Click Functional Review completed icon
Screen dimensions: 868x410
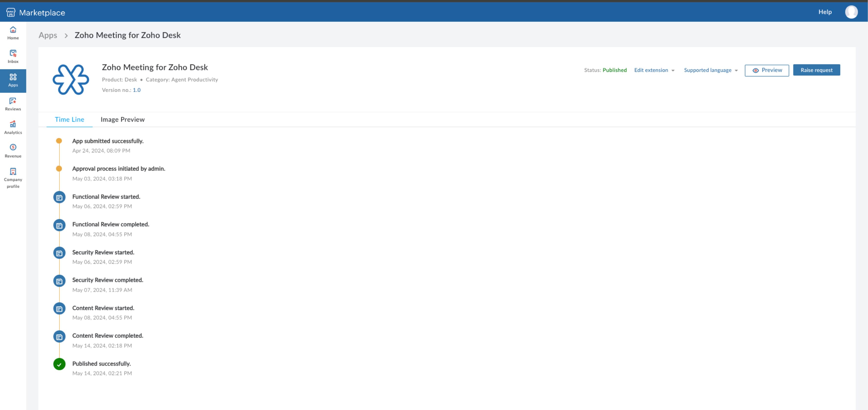tap(59, 225)
